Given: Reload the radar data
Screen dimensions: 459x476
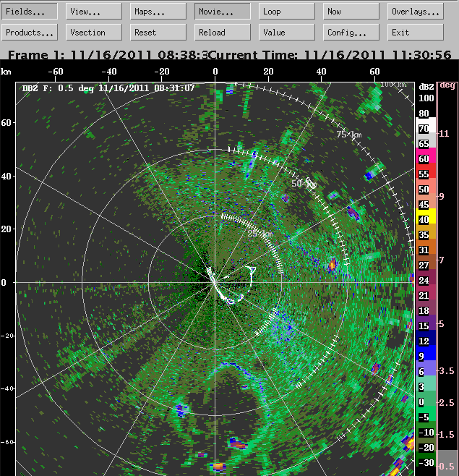Looking at the screenshot, I should pyautogui.click(x=223, y=32).
